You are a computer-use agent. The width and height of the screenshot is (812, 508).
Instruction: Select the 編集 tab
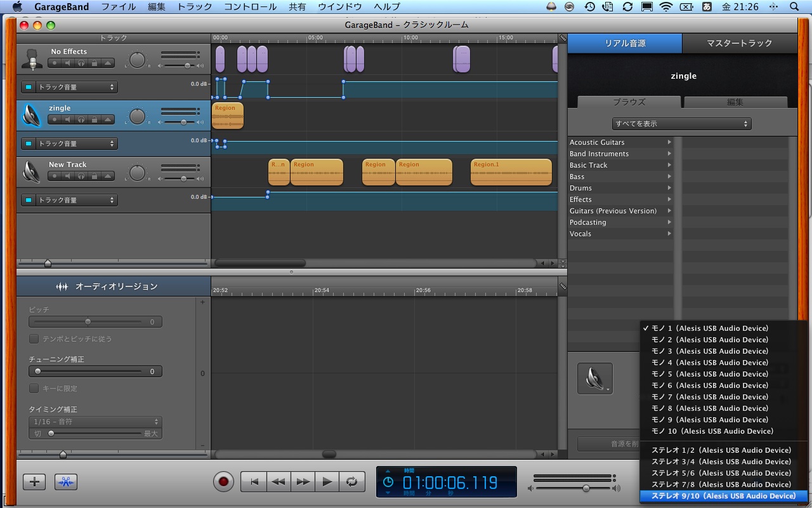click(735, 102)
